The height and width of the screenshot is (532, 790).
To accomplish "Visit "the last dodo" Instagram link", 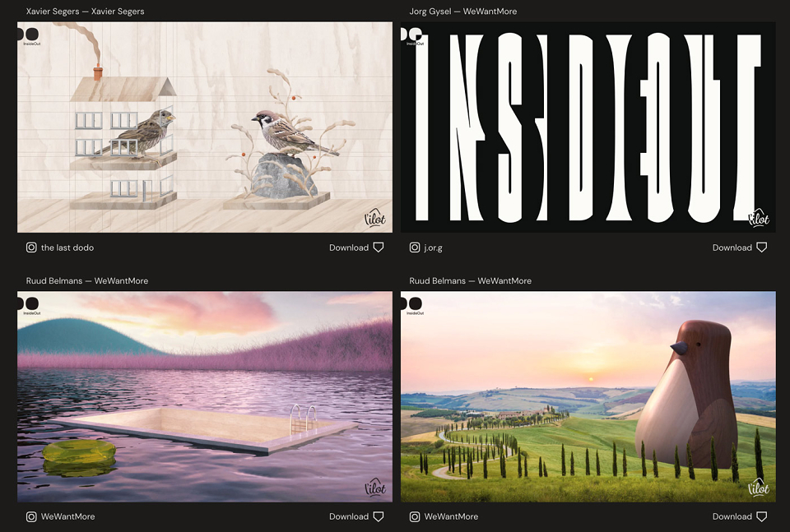I will tap(67, 247).
